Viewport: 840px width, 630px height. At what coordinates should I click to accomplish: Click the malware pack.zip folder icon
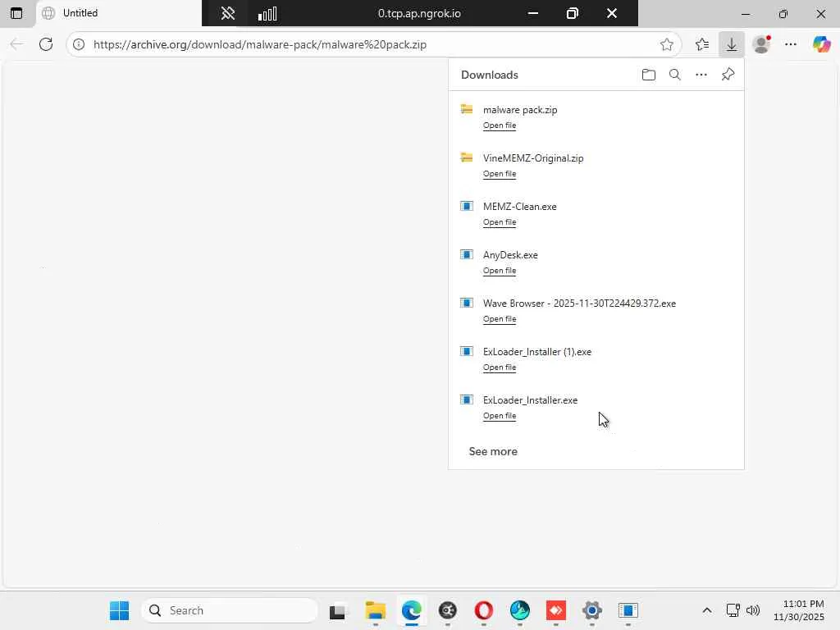(467, 109)
